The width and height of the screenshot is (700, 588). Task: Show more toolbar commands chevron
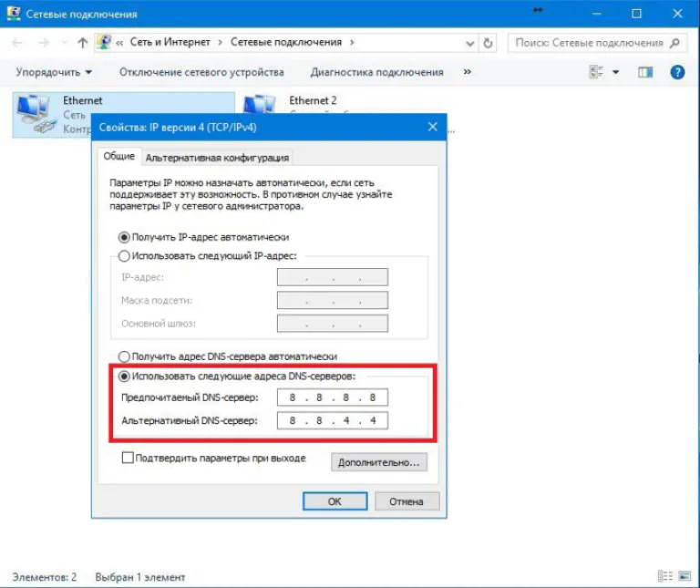[467, 71]
